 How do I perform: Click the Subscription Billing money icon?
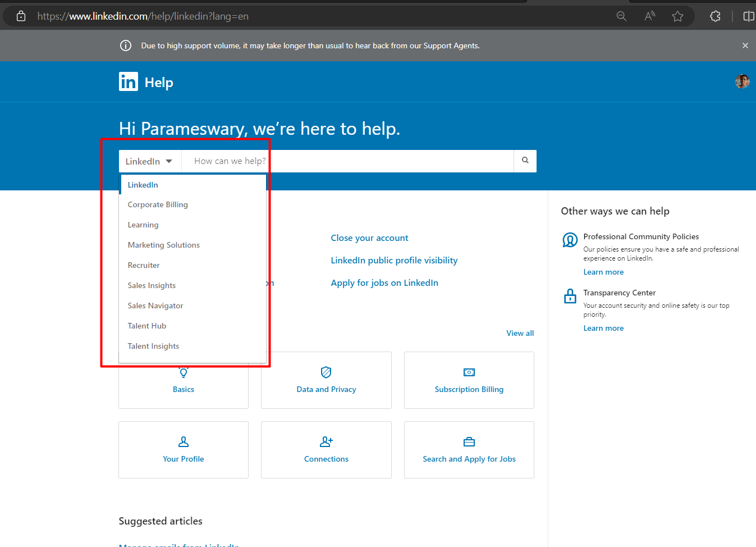469,372
